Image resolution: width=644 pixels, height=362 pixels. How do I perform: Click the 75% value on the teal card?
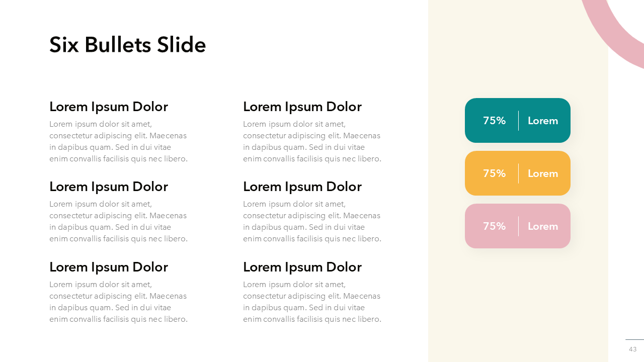[494, 121]
